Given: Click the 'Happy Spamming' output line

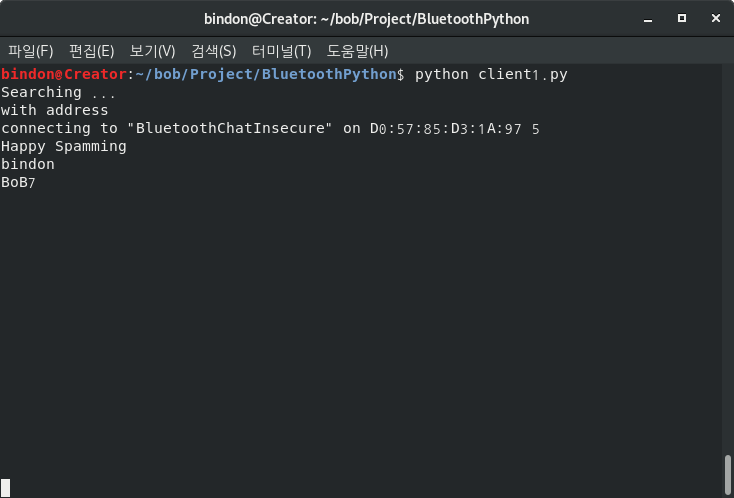Looking at the screenshot, I should pos(64,147).
